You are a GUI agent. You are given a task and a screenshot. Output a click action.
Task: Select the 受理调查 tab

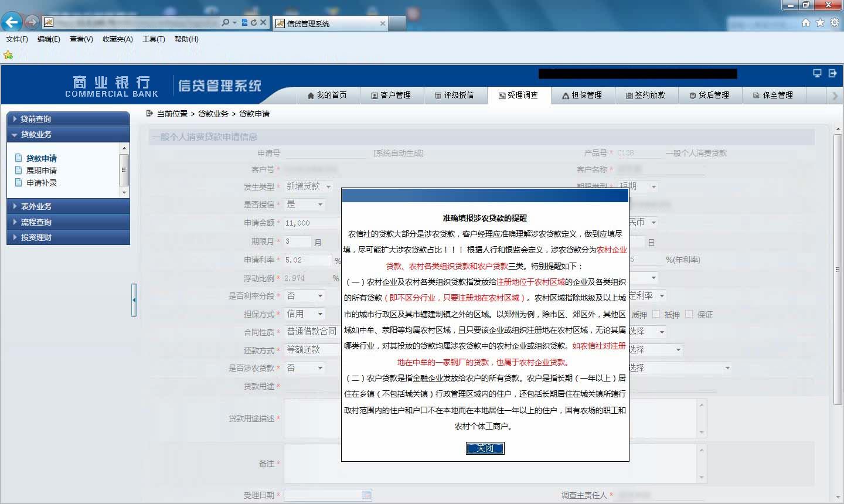pyautogui.click(x=519, y=95)
